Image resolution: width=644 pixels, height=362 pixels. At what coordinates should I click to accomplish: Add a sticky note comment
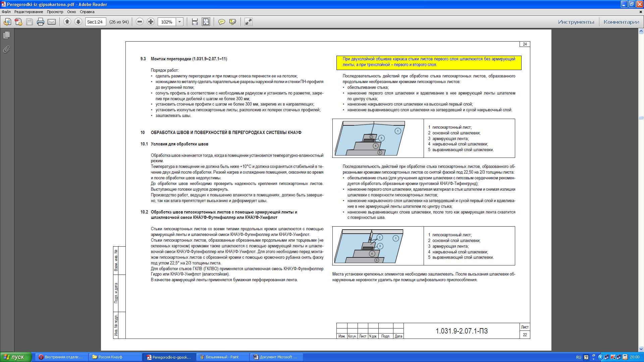[x=222, y=22]
